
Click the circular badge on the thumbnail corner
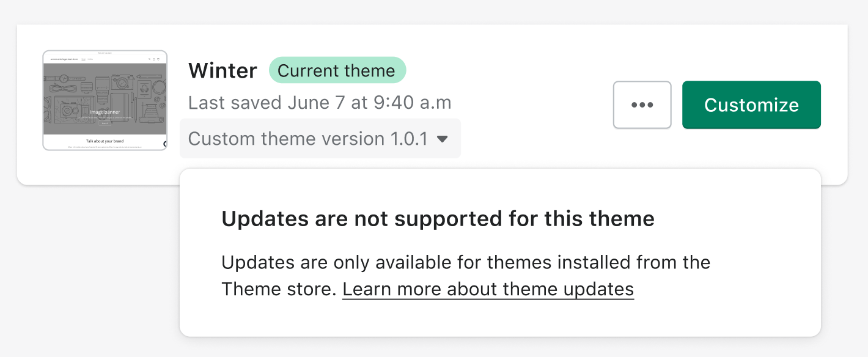164,143
